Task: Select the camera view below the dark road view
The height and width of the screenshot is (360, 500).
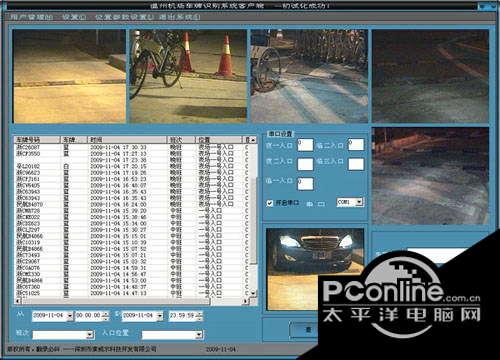Action: pyautogui.click(x=430, y=176)
